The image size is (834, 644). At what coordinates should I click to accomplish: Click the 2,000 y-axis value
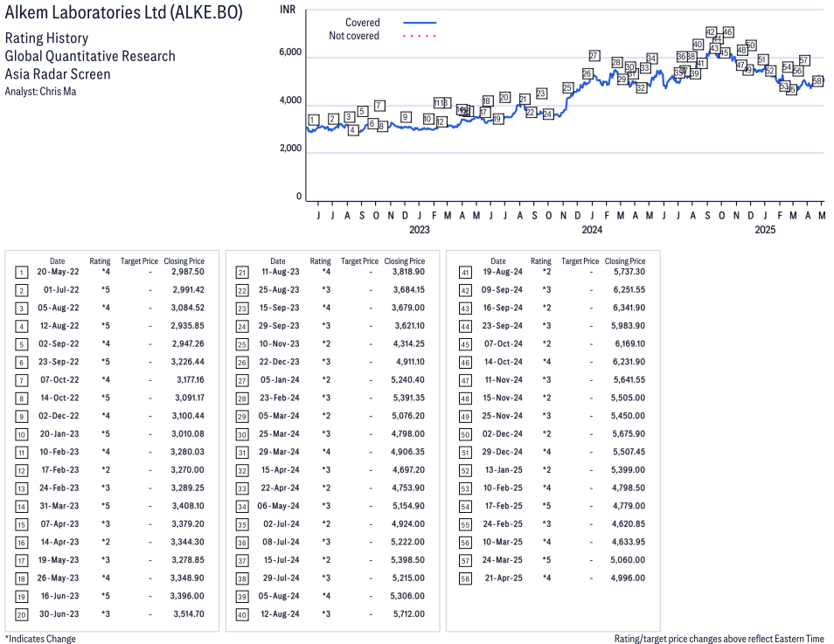(x=290, y=149)
